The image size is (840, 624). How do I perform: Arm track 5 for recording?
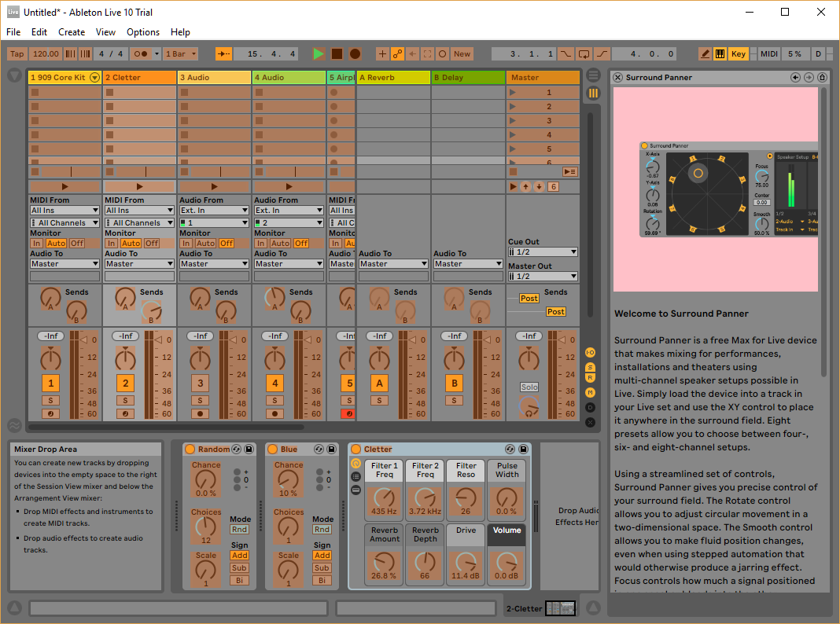click(348, 413)
